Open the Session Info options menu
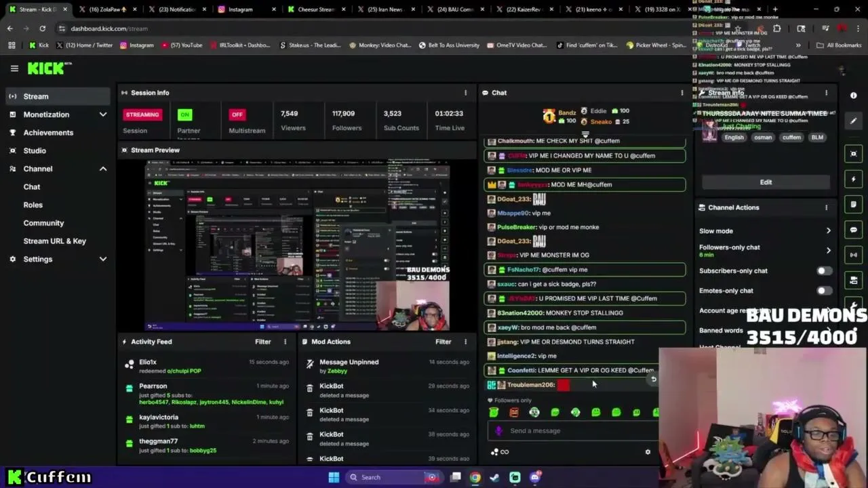 point(465,93)
